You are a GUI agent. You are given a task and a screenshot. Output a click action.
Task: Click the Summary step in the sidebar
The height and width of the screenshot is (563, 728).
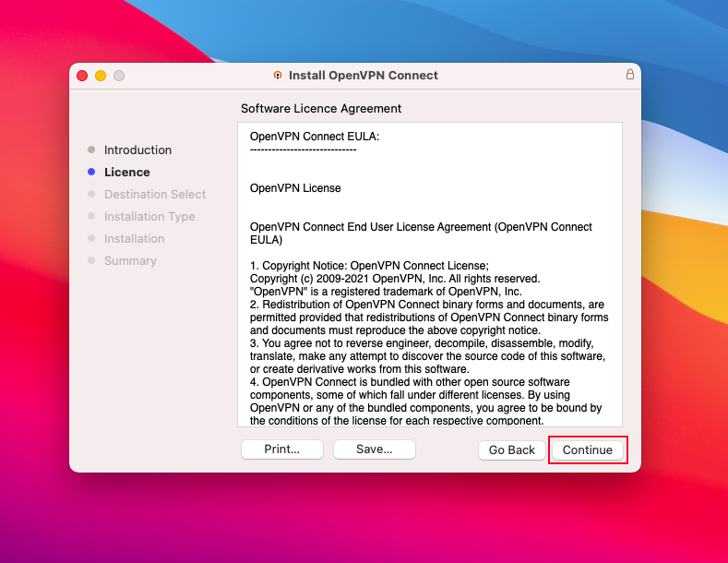130,260
